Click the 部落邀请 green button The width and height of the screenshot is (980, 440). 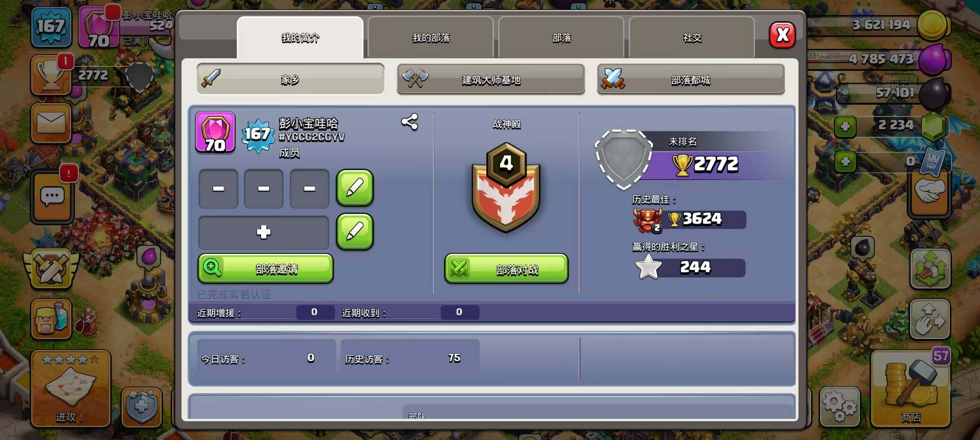[265, 268]
